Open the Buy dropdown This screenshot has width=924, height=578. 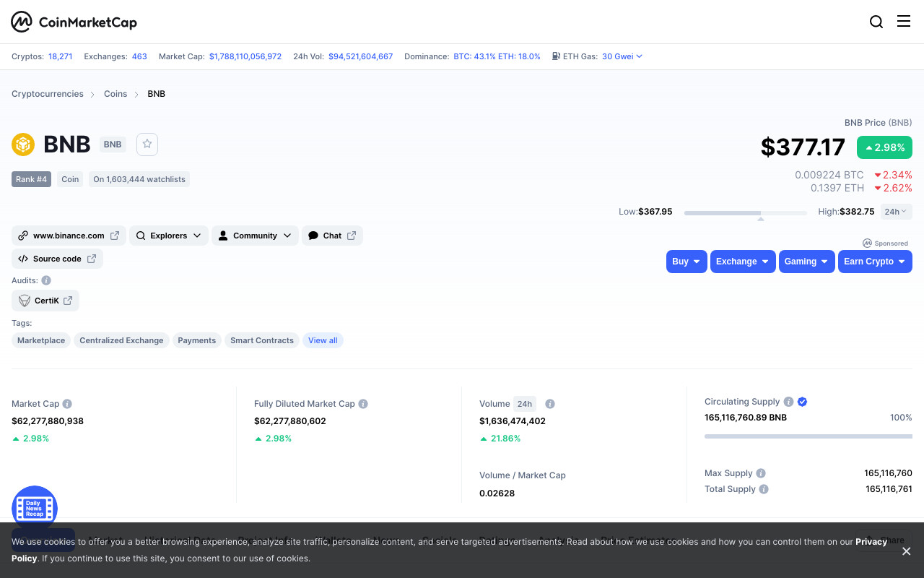coord(687,262)
